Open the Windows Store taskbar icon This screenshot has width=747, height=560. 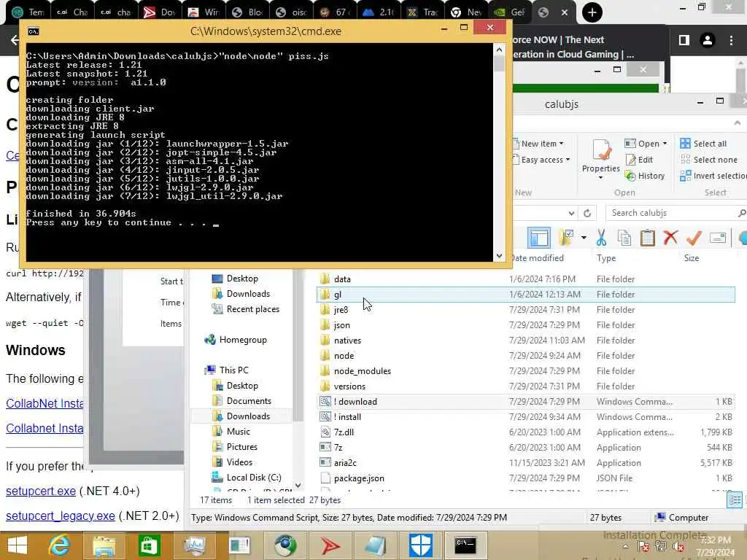pos(149,545)
